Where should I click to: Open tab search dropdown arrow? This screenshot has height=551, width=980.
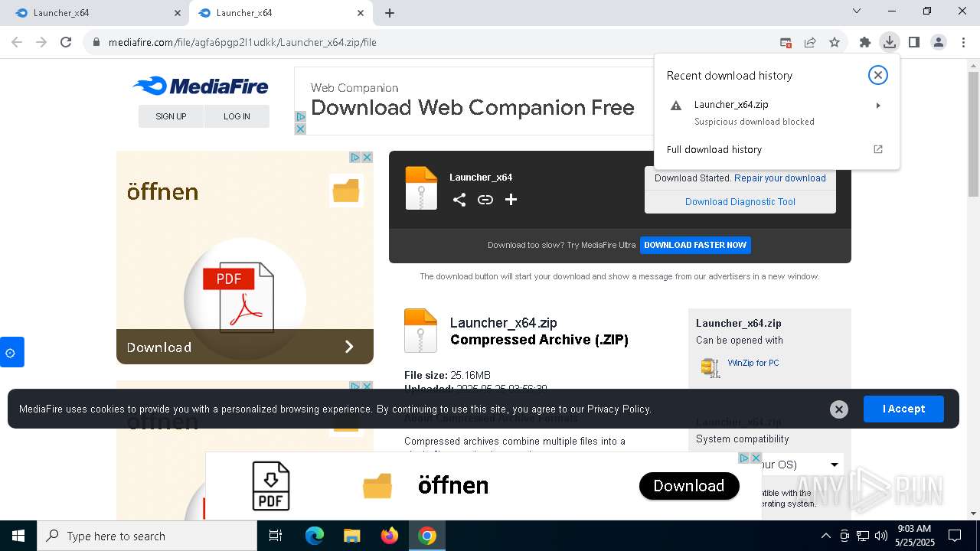(x=857, y=11)
